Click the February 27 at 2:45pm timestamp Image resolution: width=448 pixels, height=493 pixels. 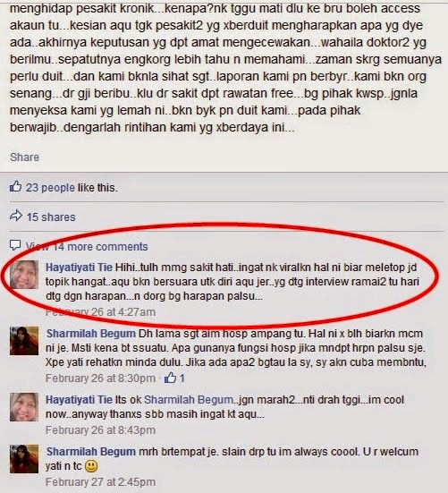pos(100,481)
